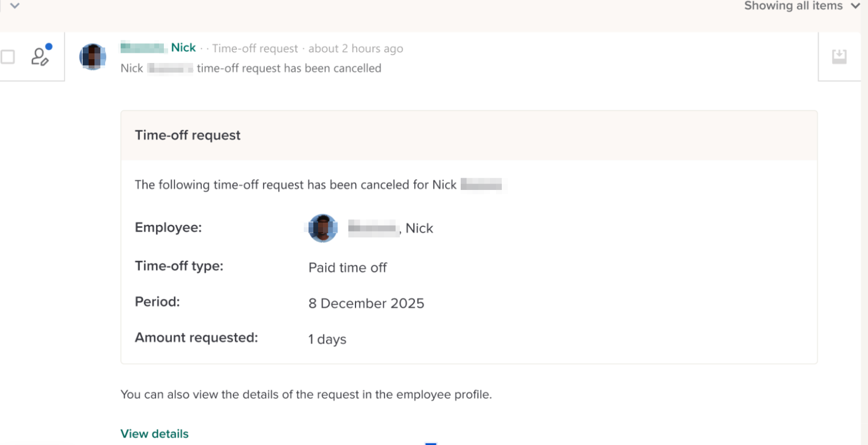Click the Time-off request category label

tap(255, 49)
